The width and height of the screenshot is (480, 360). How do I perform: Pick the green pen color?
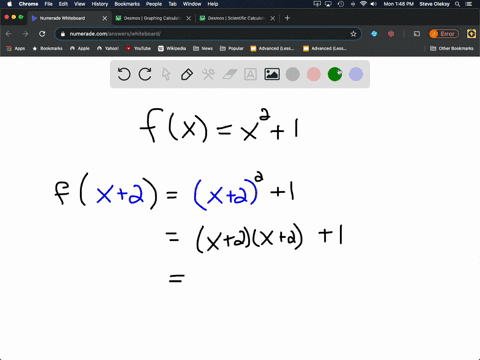pyautogui.click(x=335, y=74)
